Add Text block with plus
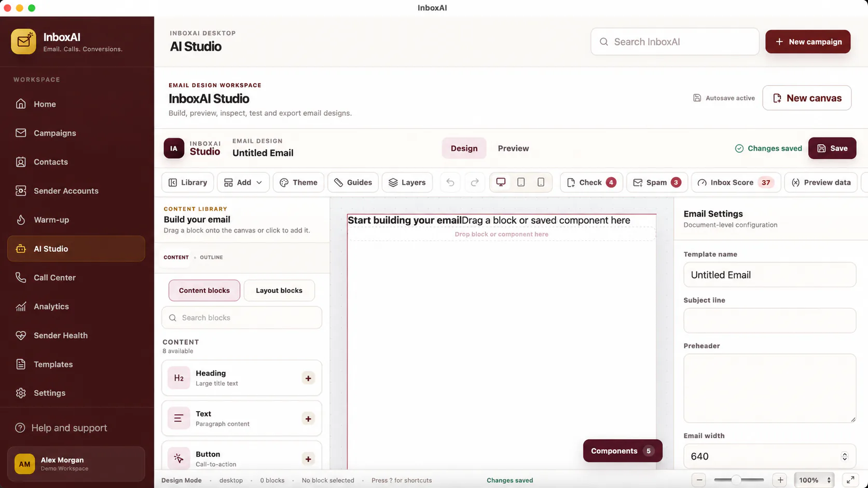The image size is (868, 488). coord(308,419)
